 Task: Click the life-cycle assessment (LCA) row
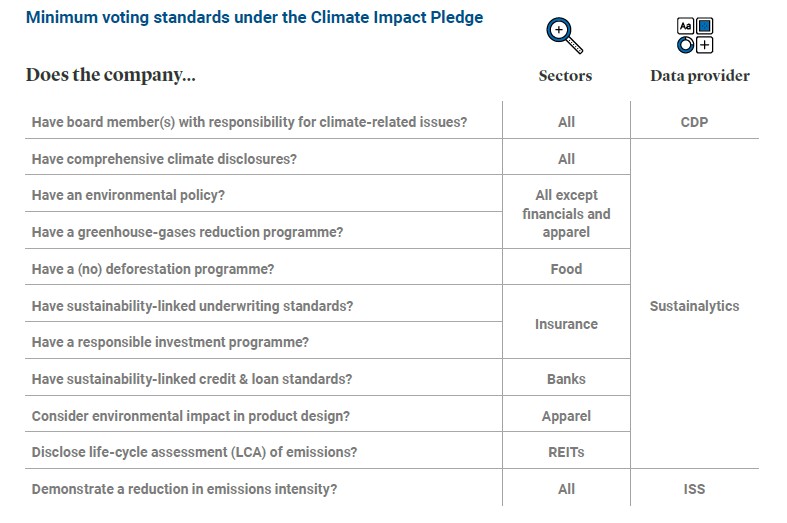[194, 452]
